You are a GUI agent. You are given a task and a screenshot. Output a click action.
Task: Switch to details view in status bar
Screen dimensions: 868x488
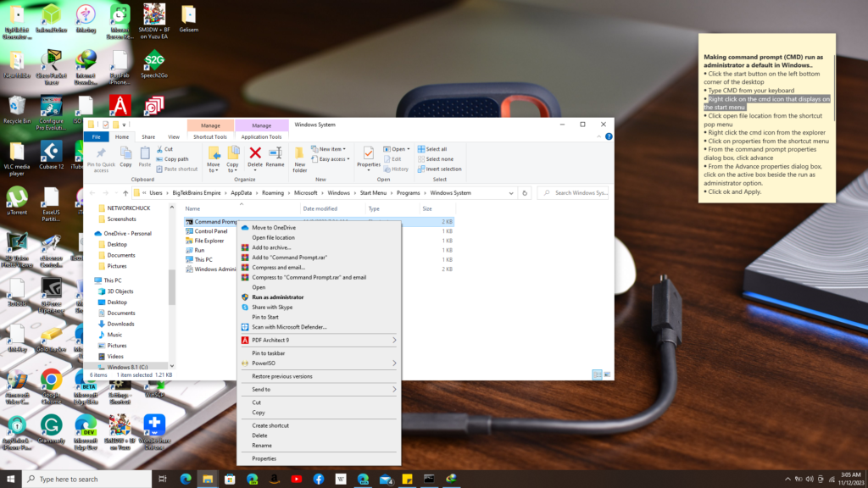coord(597,374)
